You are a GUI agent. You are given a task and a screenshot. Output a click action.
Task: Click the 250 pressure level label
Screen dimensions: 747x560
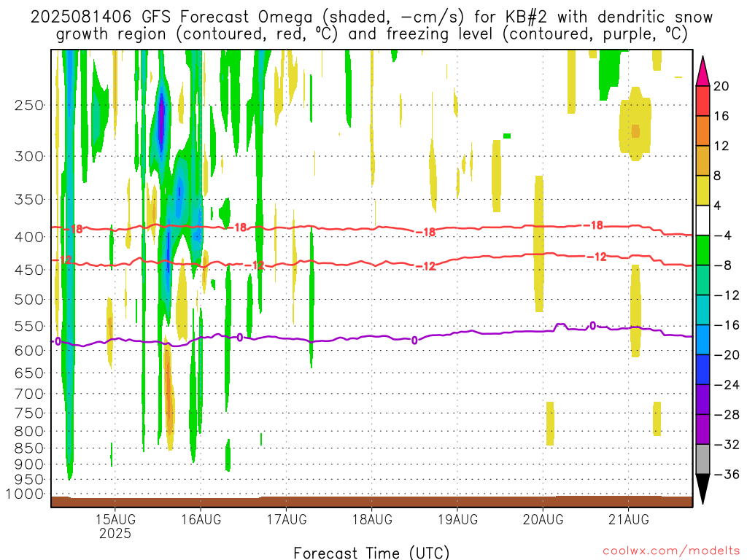pos(29,105)
